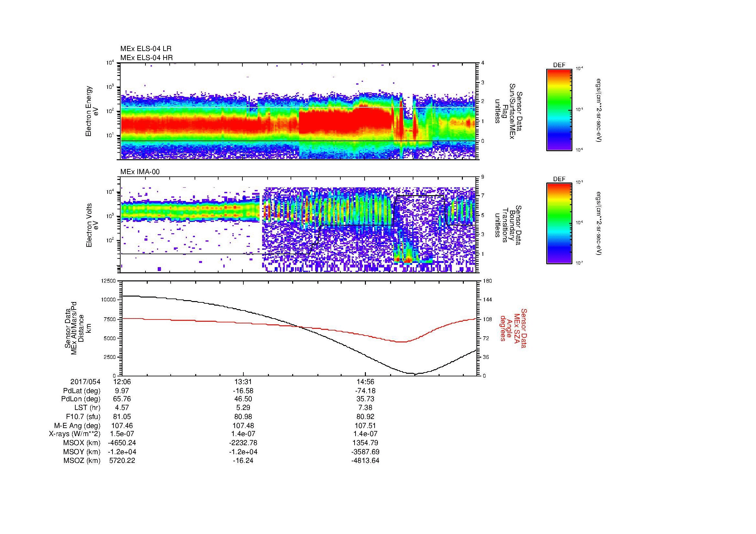
Task: Click the MSOX value '-4650.24'
Action: (122, 443)
